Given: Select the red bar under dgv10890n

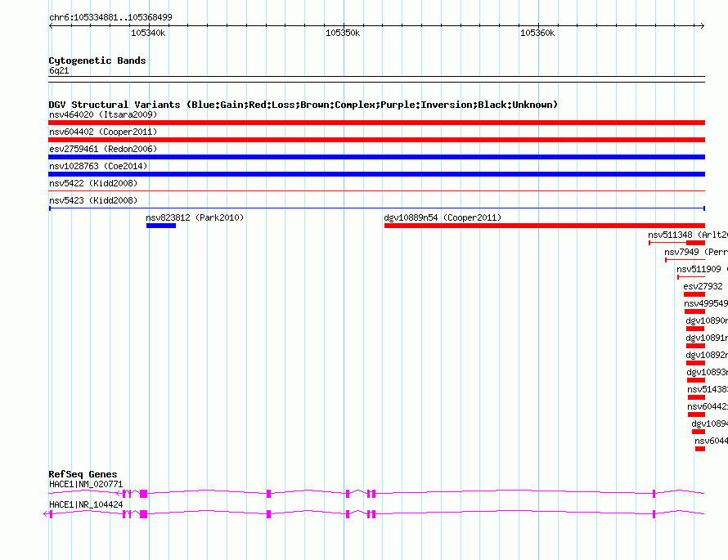Looking at the screenshot, I should [695, 329].
